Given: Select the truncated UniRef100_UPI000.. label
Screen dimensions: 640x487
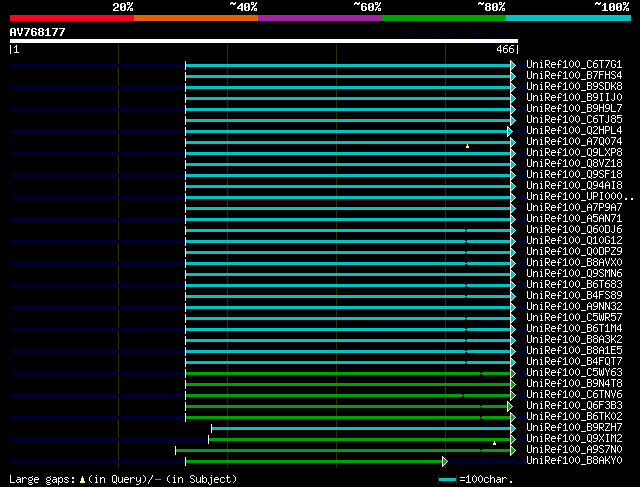Looking at the screenshot, I should [x=580, y=197].
